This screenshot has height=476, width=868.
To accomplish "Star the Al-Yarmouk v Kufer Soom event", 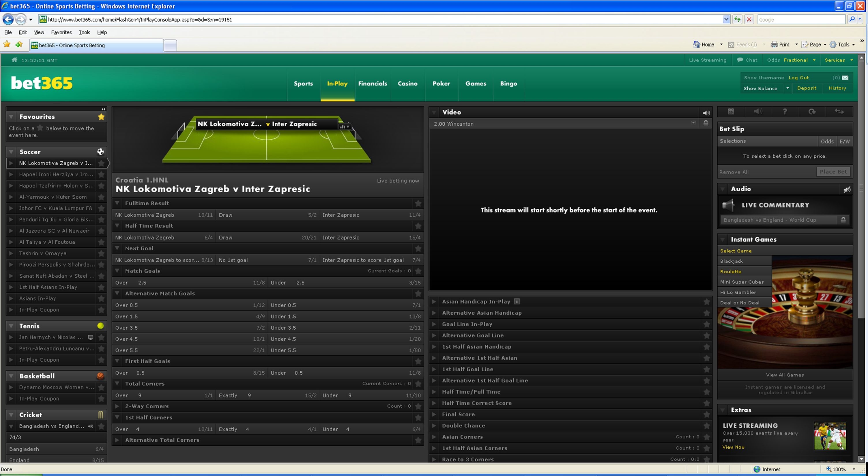I will coord(101,197).
